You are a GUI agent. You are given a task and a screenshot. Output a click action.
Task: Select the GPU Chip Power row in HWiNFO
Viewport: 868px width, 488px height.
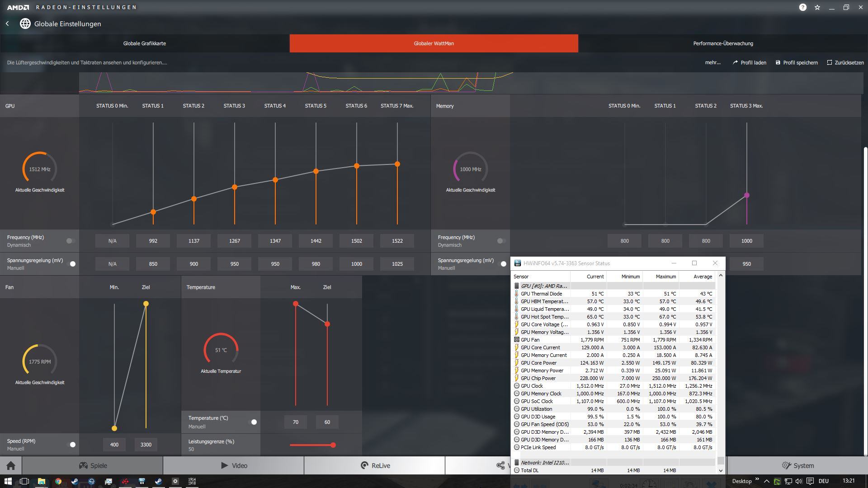tap(613, 378)
